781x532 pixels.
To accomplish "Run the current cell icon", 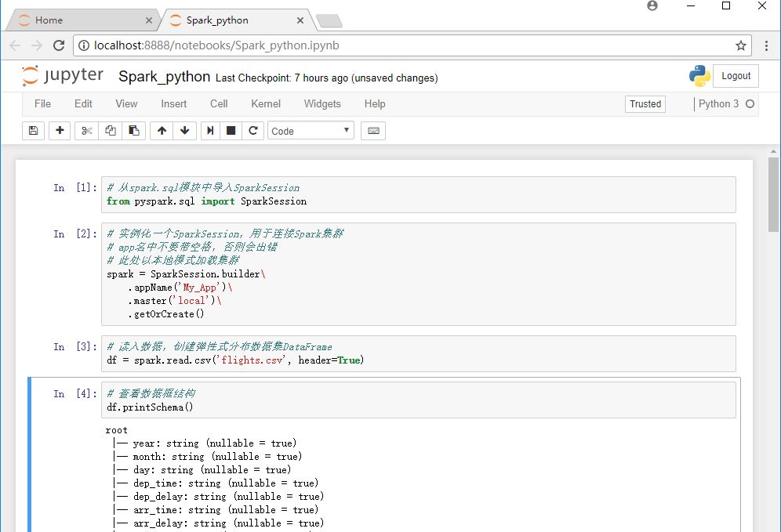I will (210, 131).
